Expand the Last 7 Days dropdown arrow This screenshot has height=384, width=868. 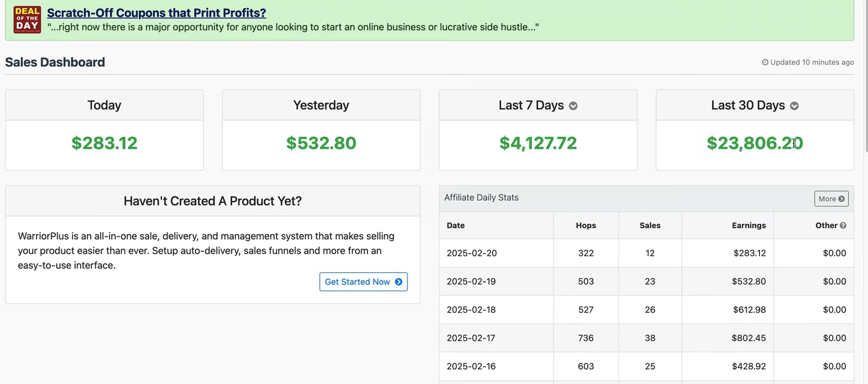pos(573,106)
